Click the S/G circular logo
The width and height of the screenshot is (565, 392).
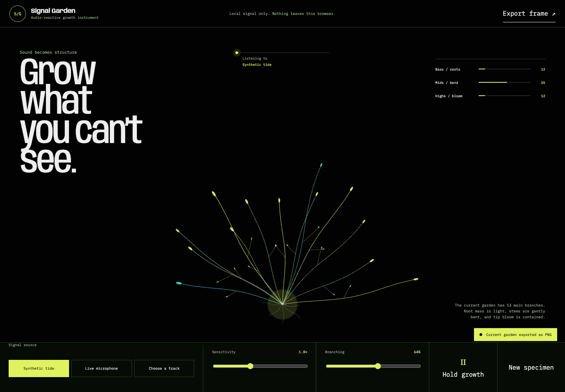click(18, 14)
